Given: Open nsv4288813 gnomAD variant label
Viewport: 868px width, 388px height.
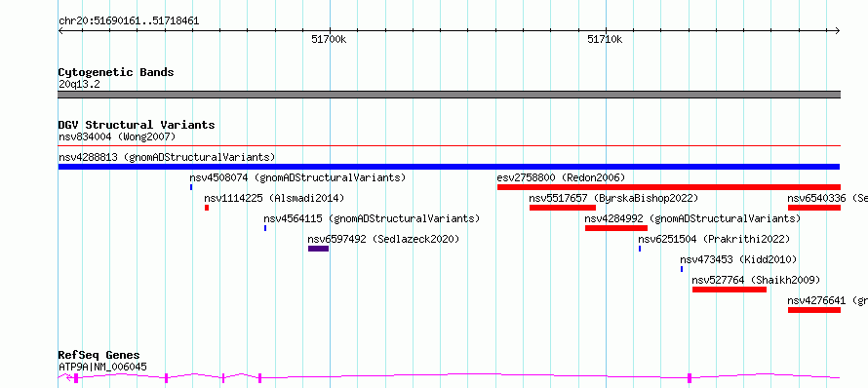Looking at the screenshot, I should [167, 157].
